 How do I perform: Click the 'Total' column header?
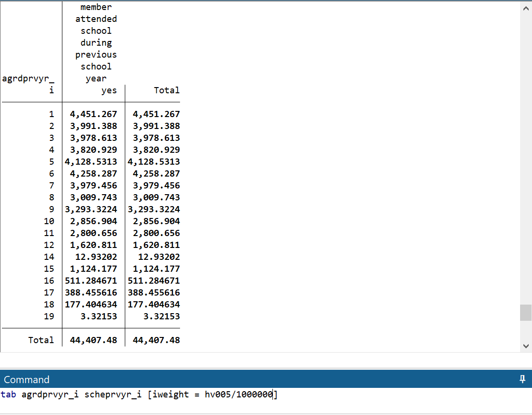pyautogui.click(x=166, y=90)
